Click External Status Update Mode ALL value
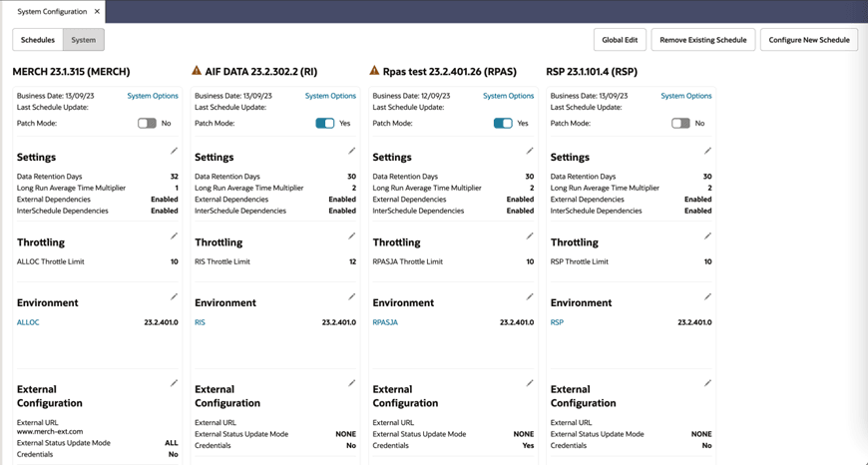This screenshot has width=868, height=465. [x=172, y=443]
